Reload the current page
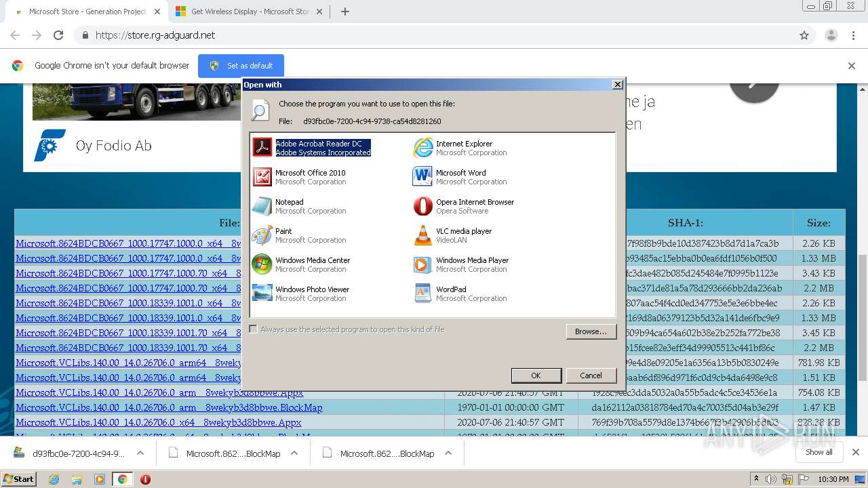Viewport: 868px width, 488px height. [x=58, y=35]
